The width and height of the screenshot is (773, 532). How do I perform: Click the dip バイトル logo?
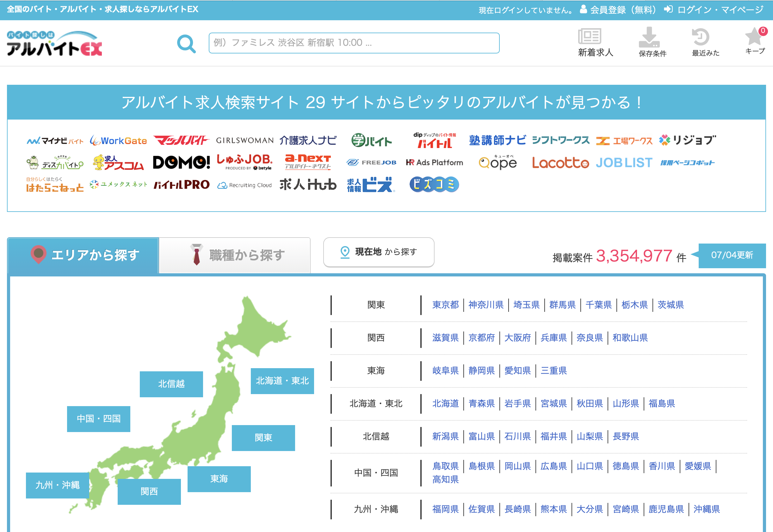point(435,140)
